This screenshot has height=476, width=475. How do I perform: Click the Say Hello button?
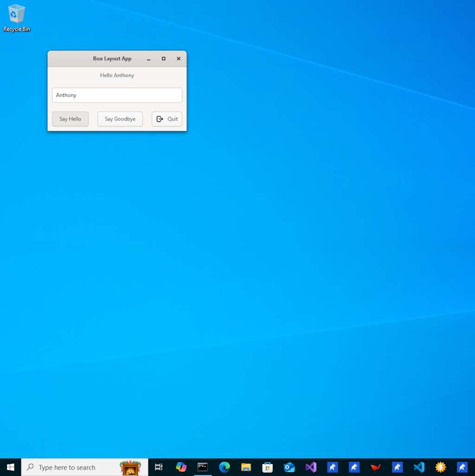point(70,119)
